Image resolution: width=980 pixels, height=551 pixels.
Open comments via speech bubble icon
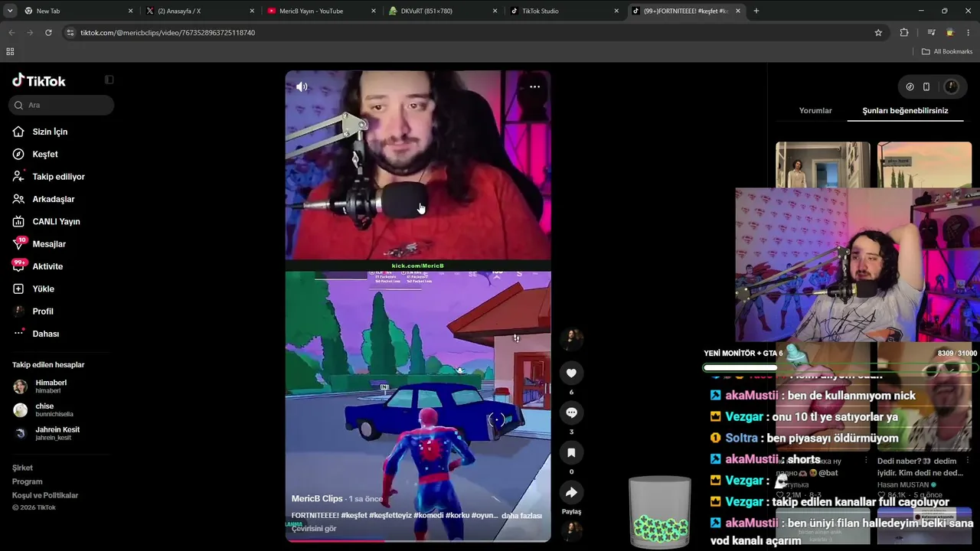click(571, 412)
